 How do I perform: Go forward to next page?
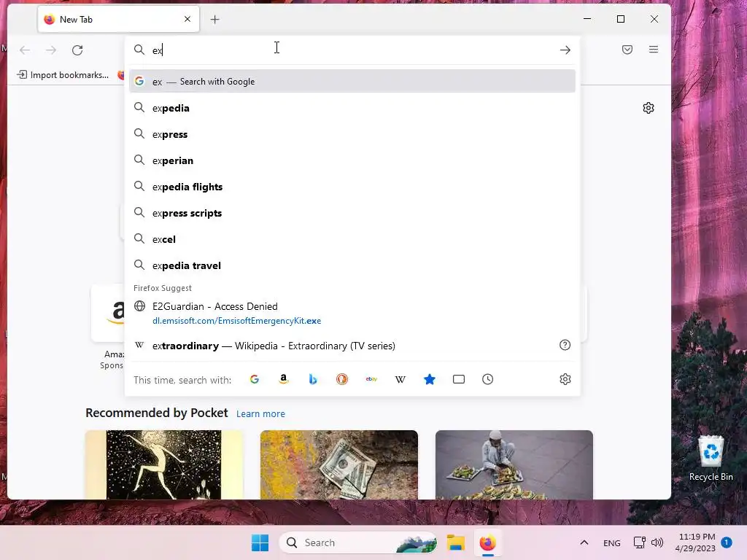(x=51, y=50)
